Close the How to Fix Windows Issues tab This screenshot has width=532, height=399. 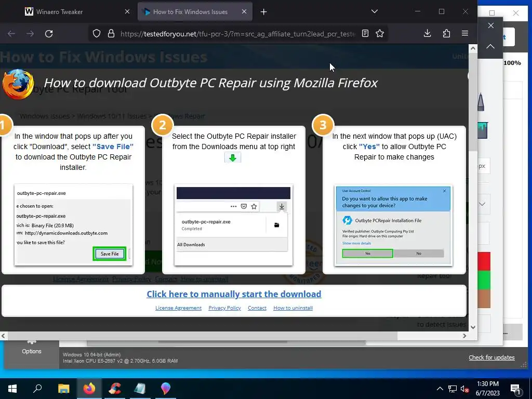244,12
